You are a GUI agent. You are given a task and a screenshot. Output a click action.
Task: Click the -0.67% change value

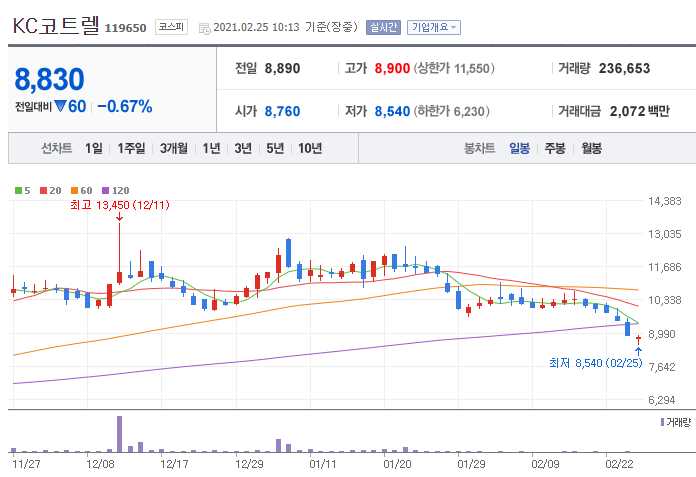point(125,106)
